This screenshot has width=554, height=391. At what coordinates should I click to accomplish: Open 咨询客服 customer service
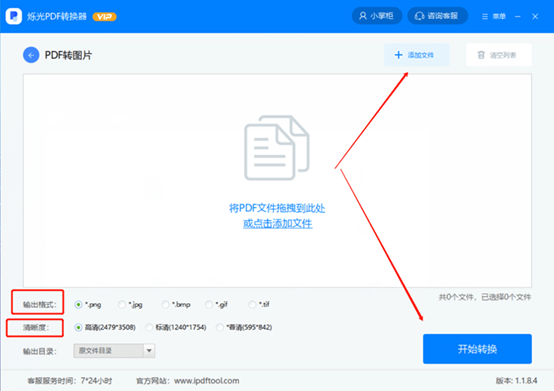coord(437,16)
